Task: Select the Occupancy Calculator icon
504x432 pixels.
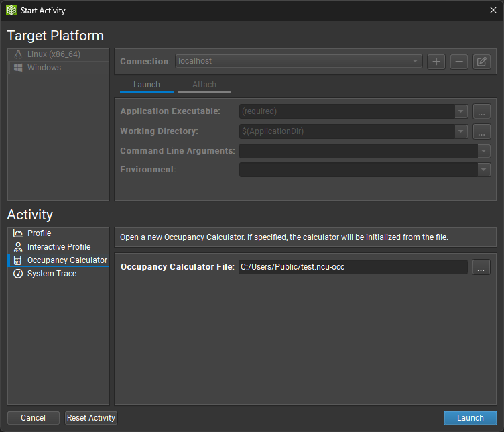Action: [x=18, y=260]
